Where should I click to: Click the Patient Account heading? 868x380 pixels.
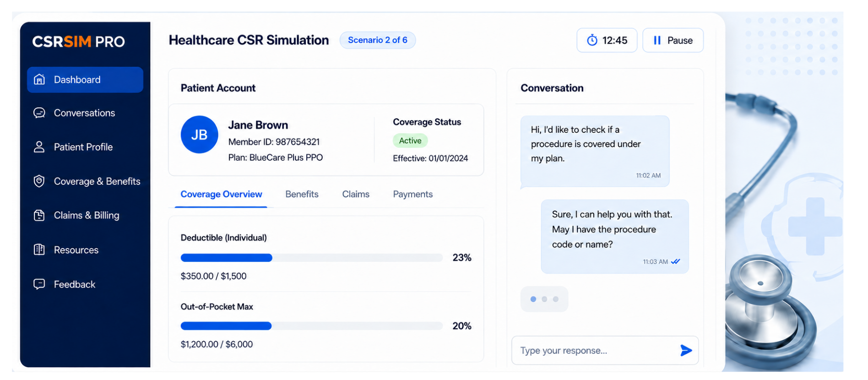[x=218, y=88]
